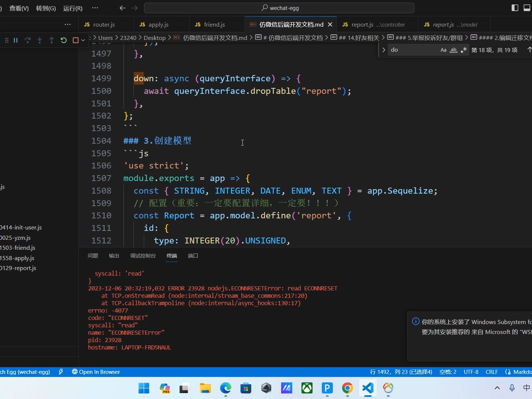Screen dimensions: 532x399
Task: Click the debug Step Over icon
Action: [28, 40]
